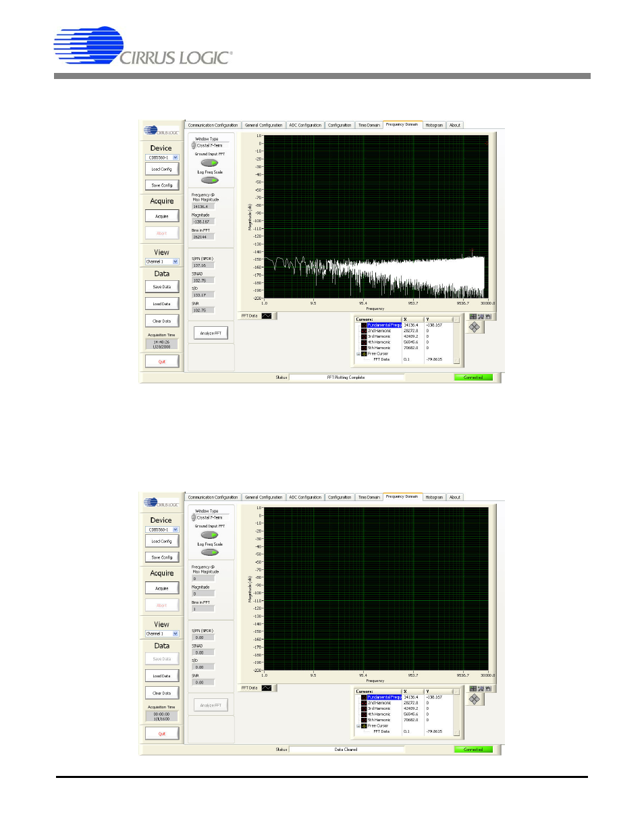Click the 2nd Harmonic cursor icon in upper list
644x834 pixels.
[365, 331]
